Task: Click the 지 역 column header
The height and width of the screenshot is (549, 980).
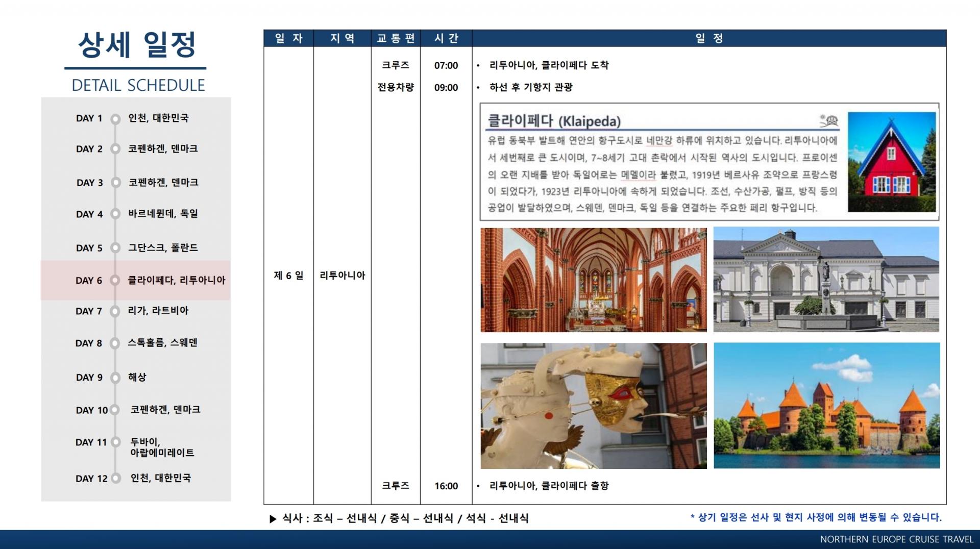Action: [342, 38]
